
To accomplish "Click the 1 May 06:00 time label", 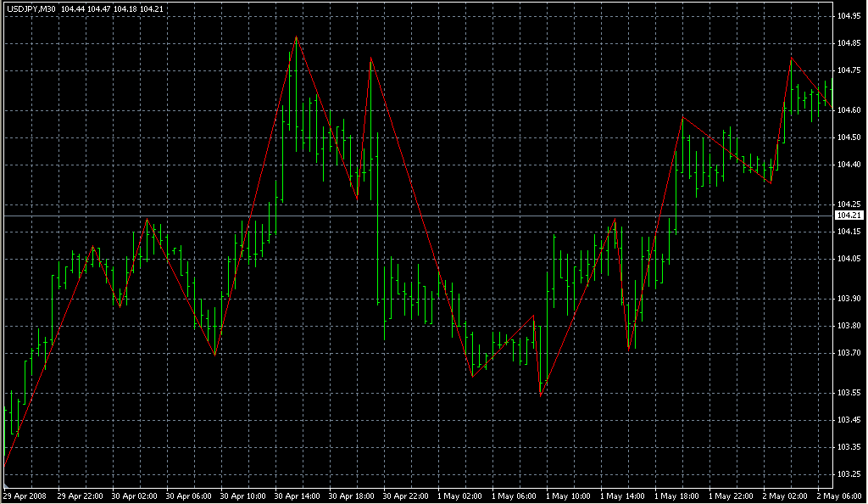I will coord(512,496).
